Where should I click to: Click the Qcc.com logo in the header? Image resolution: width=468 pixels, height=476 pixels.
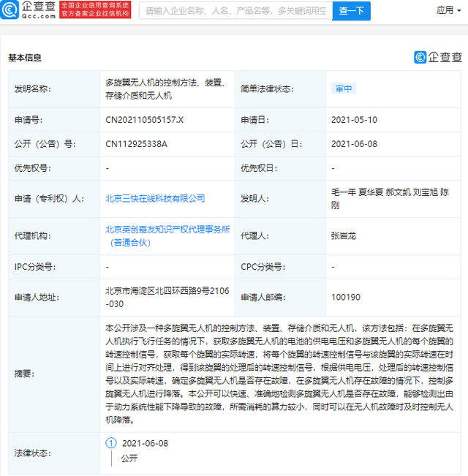30,10
